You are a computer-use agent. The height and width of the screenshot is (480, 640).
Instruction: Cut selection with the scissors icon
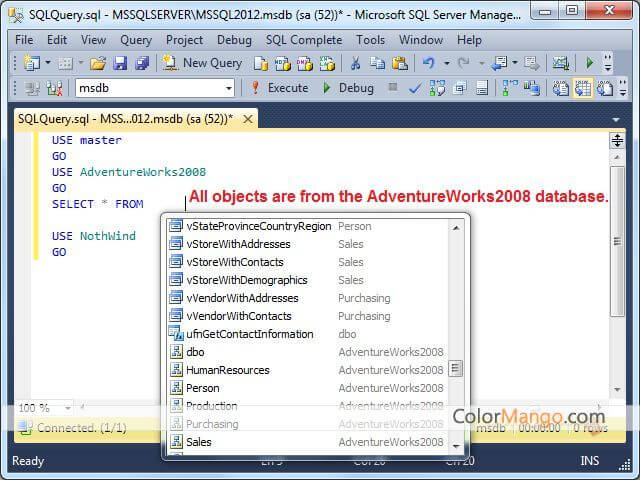point(354,63)
